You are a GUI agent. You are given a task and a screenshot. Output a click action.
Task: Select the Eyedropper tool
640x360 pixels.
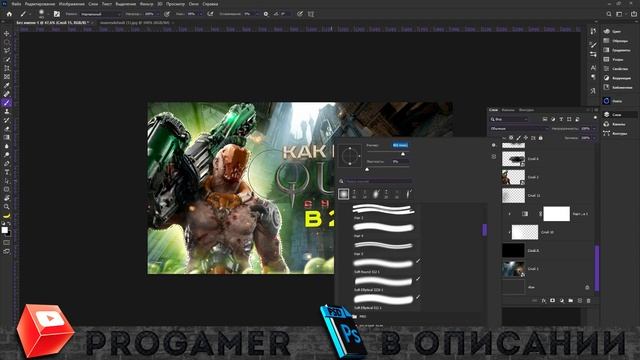(x=7, y=85)
